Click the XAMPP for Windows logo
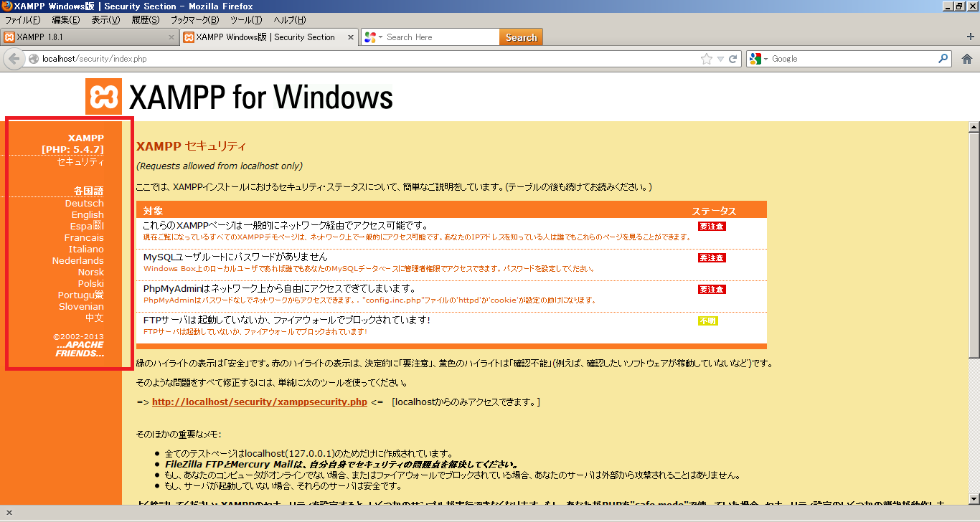980x522 pixels. click(x=240, y=97)
